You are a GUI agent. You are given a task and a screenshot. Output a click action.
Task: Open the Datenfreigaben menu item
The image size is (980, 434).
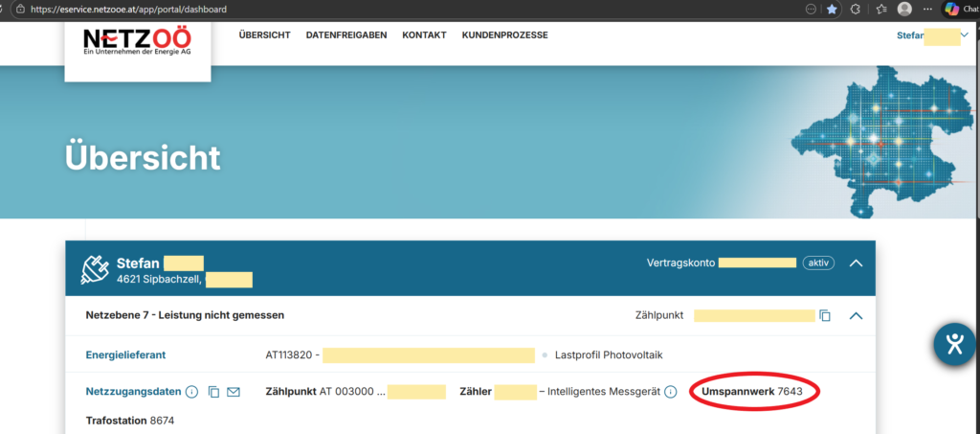(x=346, y=35)
